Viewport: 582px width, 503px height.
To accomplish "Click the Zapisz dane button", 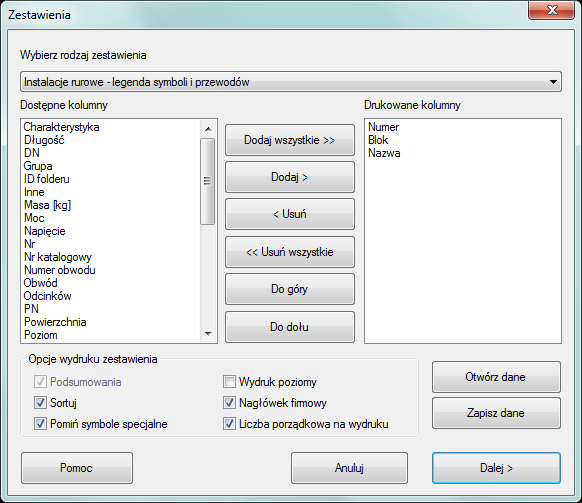I will (496, 413).
